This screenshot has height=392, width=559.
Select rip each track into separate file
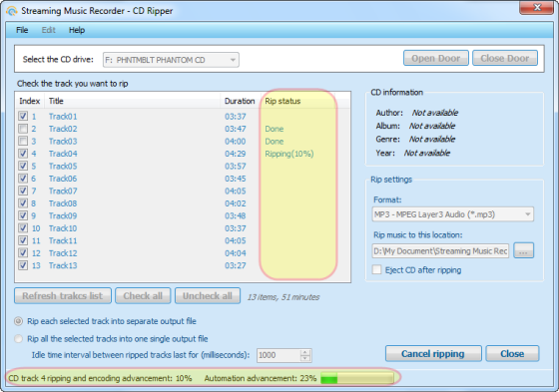18,321
